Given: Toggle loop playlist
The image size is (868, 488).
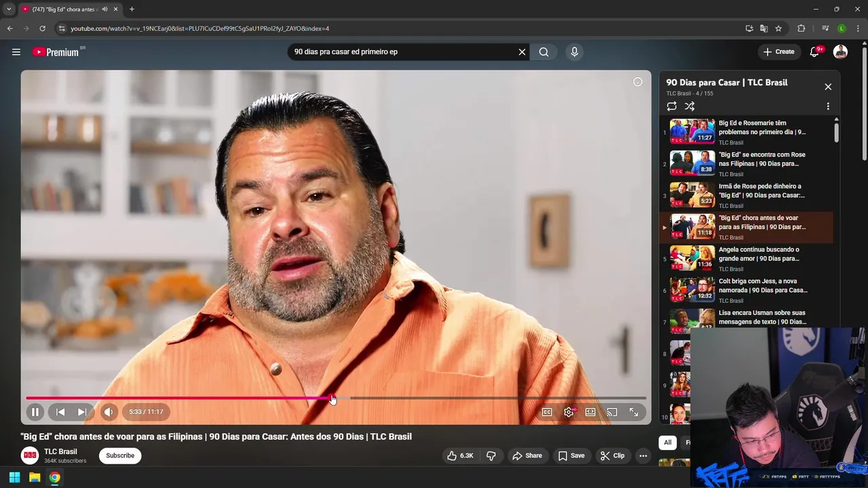Looking at the screenshot, I should (671, 106).
